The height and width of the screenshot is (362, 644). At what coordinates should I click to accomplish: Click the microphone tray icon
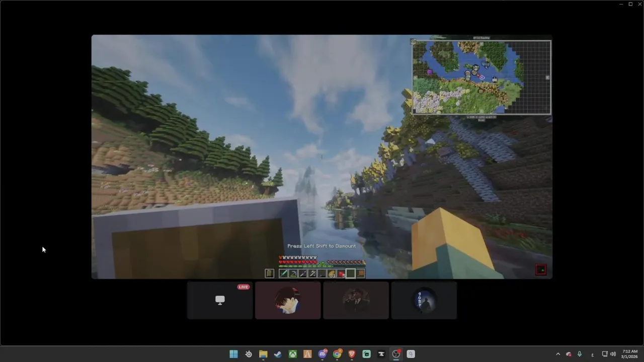[x=580, y=354]
